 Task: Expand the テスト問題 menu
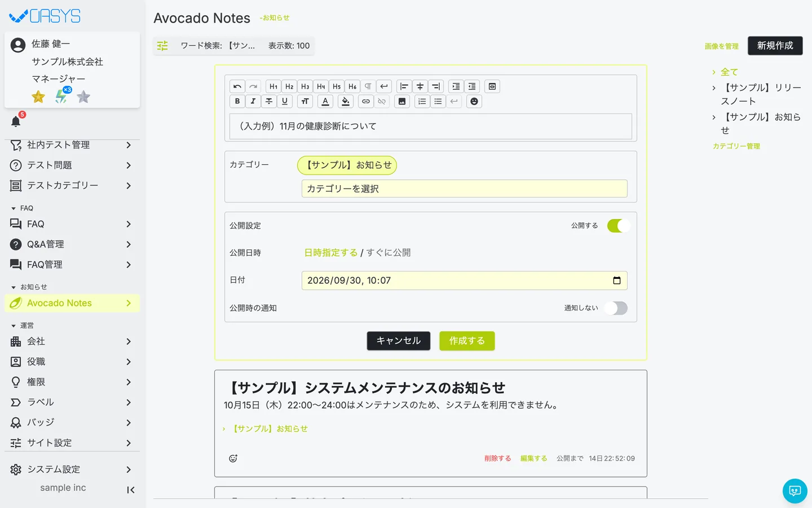tap(72, 165)
